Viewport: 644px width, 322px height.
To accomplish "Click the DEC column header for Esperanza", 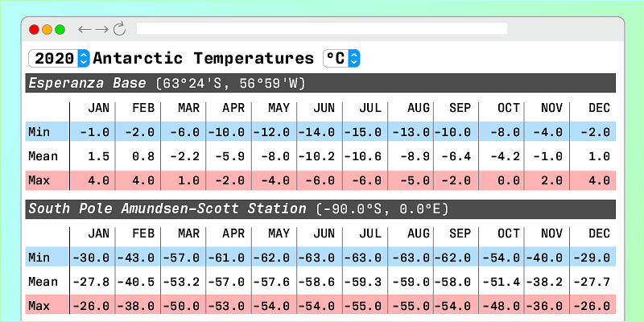I will [599, 109].
